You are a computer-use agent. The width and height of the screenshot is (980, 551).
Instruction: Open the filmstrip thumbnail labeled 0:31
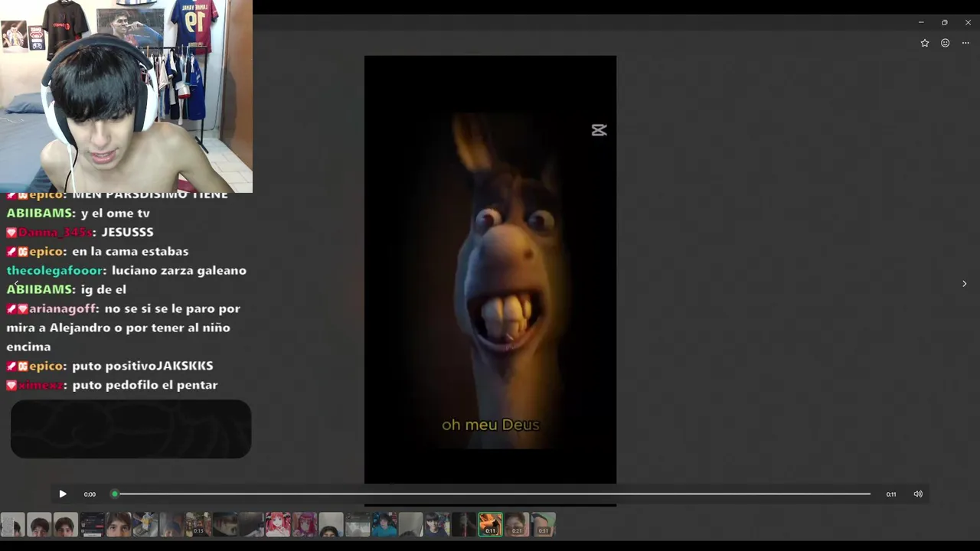[544, 525]
